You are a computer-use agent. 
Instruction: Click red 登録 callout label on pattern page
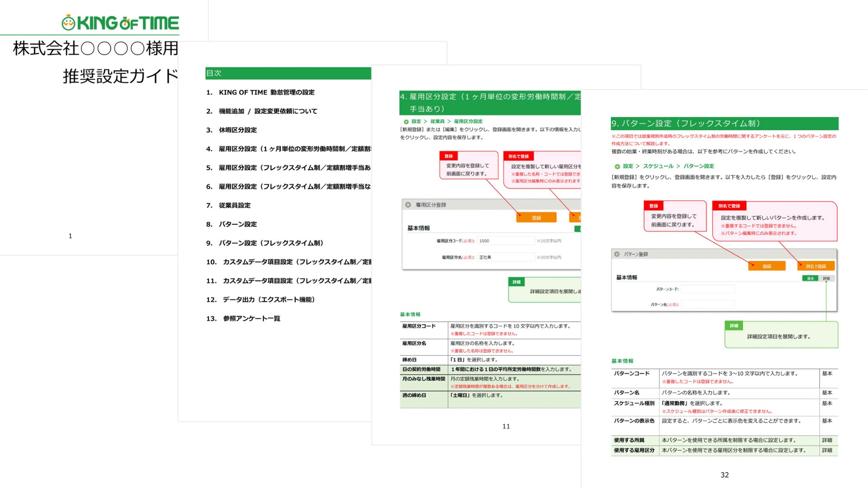(x=653, y=206)
